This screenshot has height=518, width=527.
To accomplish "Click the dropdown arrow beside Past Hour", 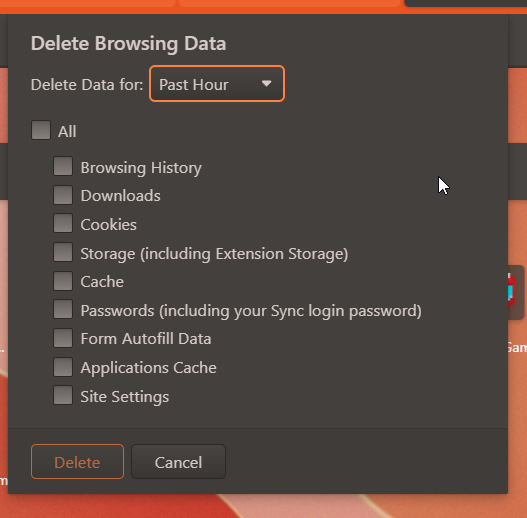I will [267, 83].
